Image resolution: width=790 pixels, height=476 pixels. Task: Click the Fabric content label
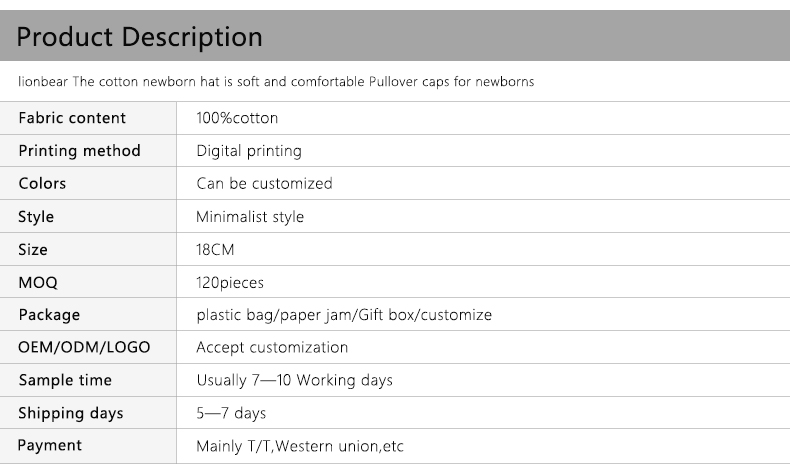tap(72, 118)
